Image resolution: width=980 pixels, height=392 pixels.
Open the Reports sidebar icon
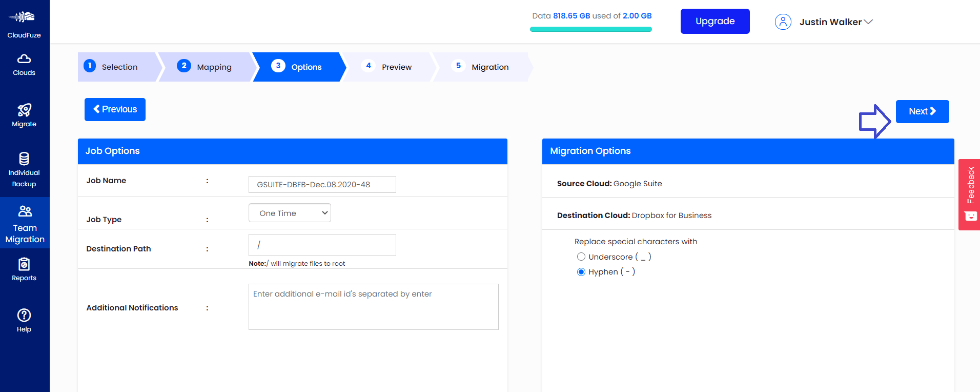[24, 264]
